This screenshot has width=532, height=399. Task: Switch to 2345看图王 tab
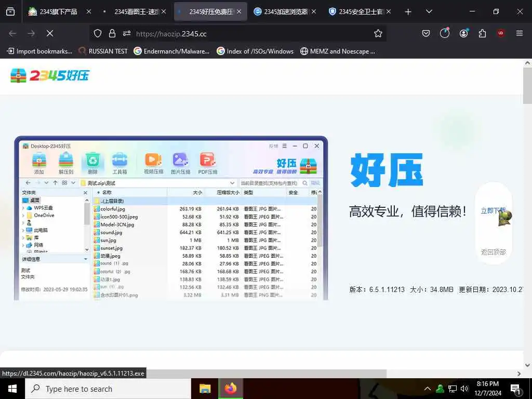(x=135, y=11)
